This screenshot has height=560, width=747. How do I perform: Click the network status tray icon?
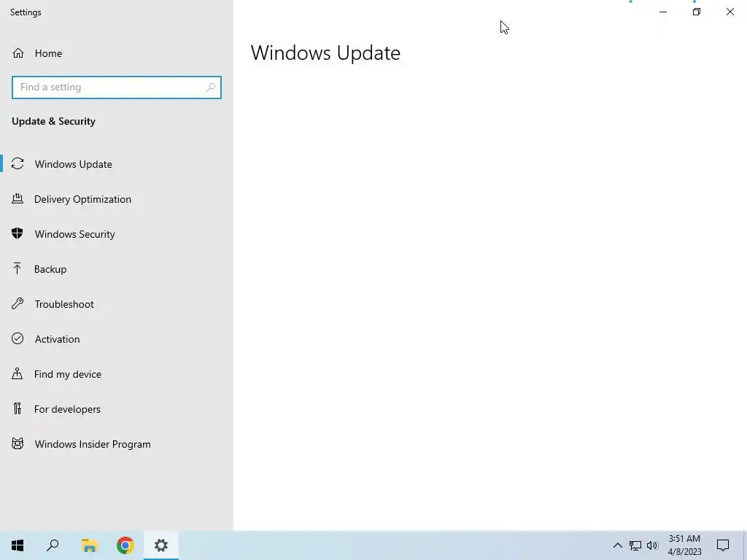click(635, 545)
